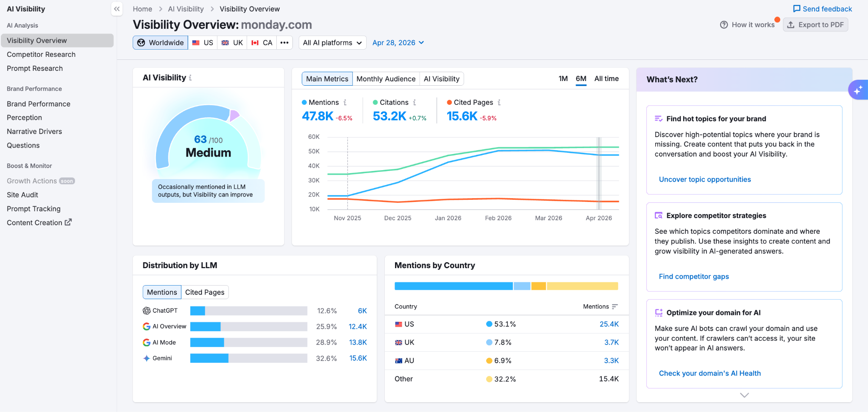Toggle the Mentions series in chart legend
The height and width of the screenshot is (412, 868).
click(320, 102)
